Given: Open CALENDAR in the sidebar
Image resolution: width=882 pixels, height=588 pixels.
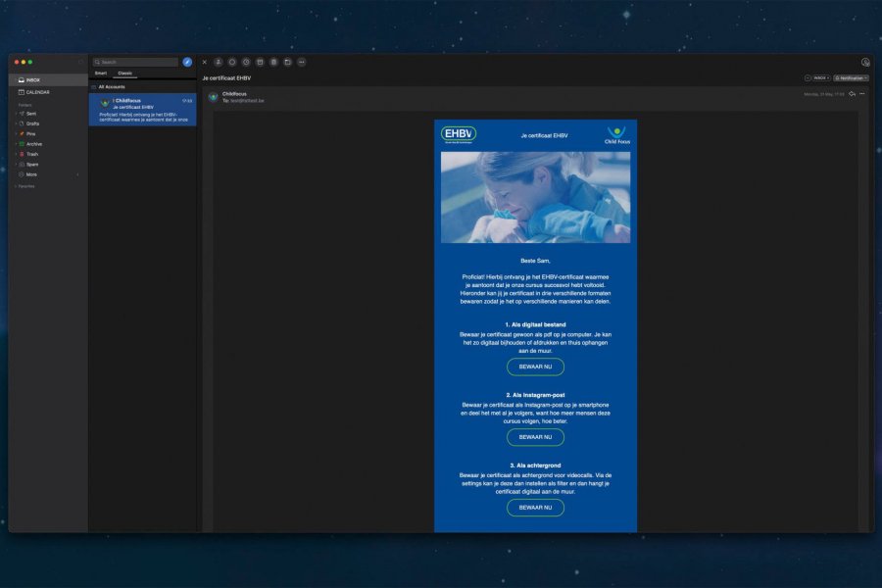Looking at the screenshot, I should [37, 92].
